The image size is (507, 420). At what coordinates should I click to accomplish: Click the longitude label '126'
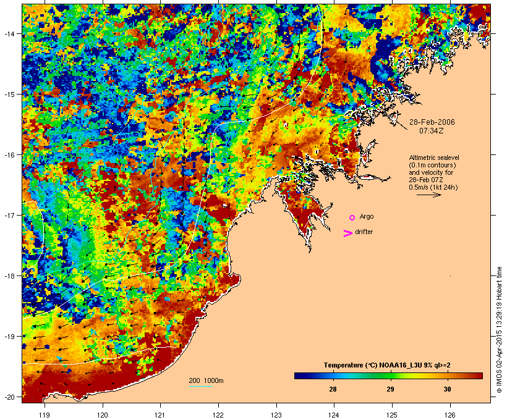tap(449, 415)
